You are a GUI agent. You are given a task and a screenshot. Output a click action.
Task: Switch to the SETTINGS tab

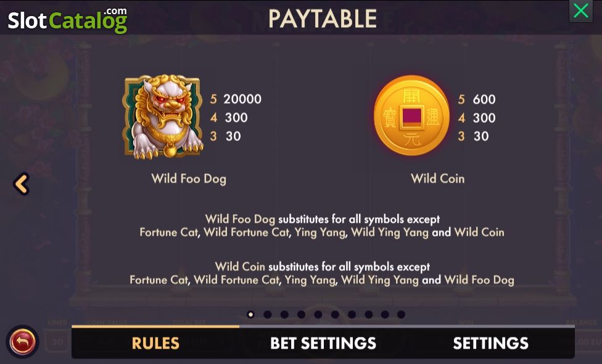[490, 342]
